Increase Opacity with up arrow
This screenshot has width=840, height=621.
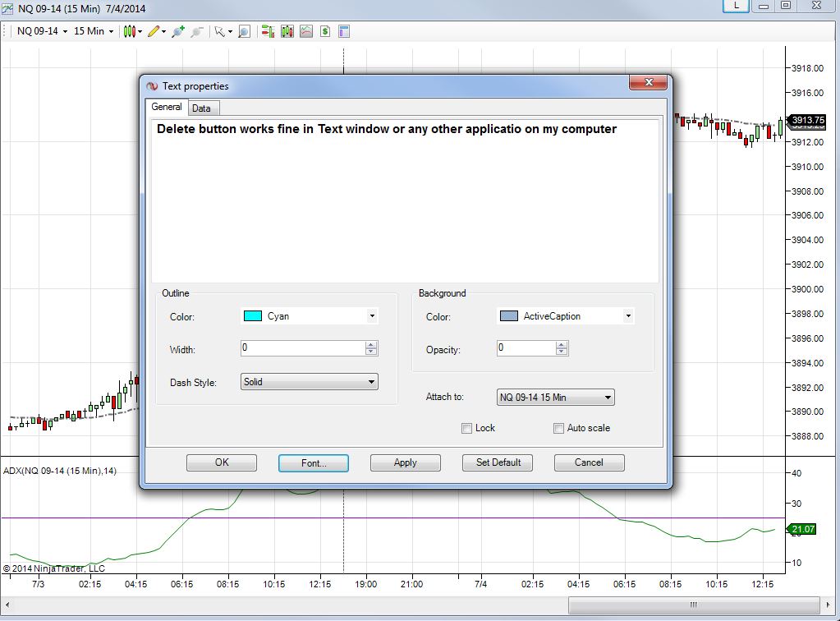tap(562, 344)
